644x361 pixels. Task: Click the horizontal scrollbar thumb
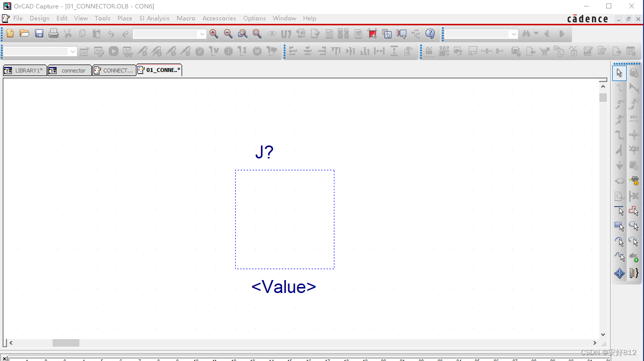click(x=66, y=343)
